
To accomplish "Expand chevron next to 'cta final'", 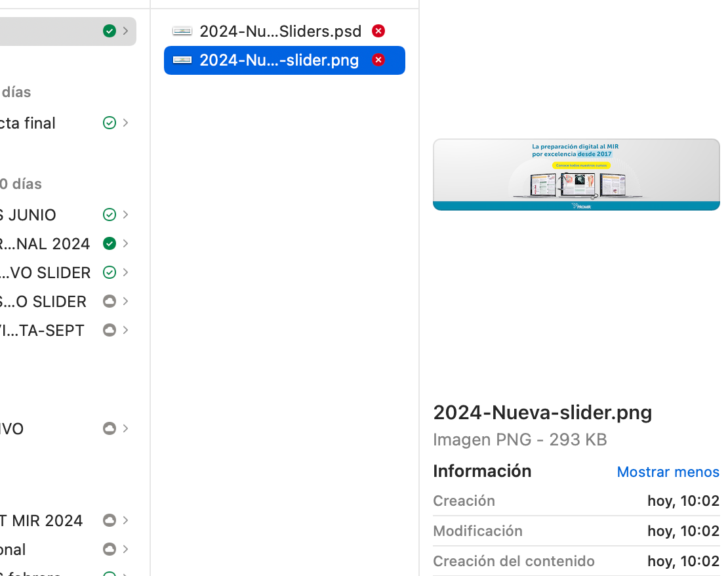I will pos(125,123).
